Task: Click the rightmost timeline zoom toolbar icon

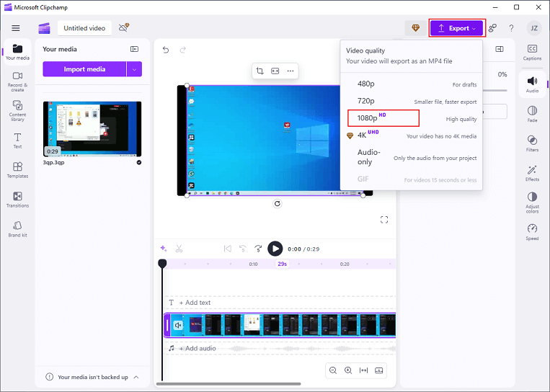Action: (379, 370)
